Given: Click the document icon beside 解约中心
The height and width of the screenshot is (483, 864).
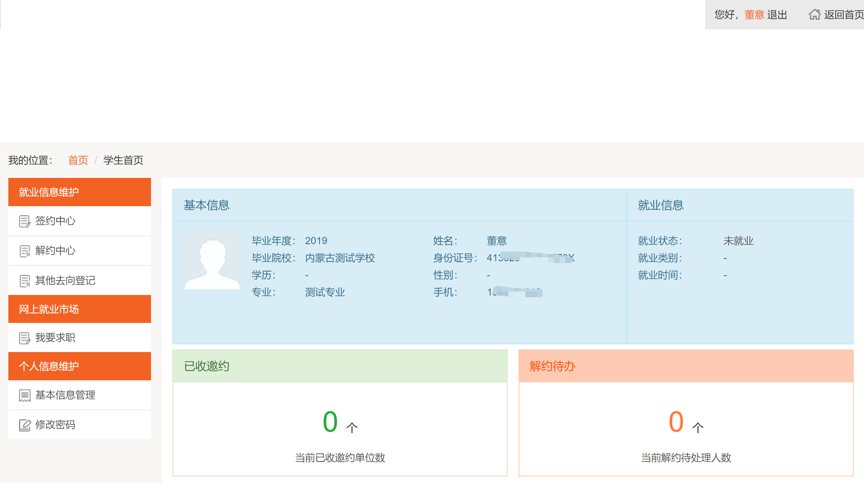Looking at the screenshot, I should (25, 251).
